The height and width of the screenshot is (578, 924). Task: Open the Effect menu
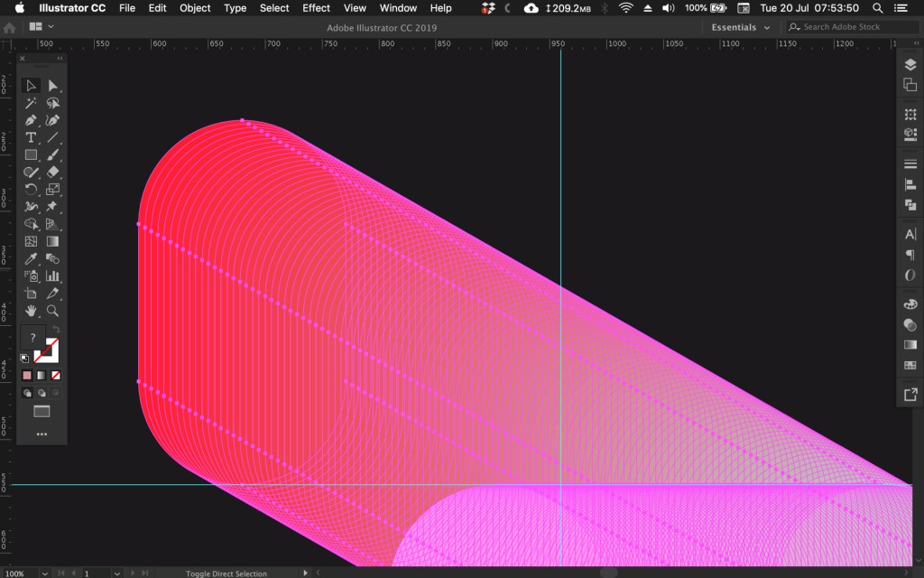pyautogui.click(x=316, y=8)
